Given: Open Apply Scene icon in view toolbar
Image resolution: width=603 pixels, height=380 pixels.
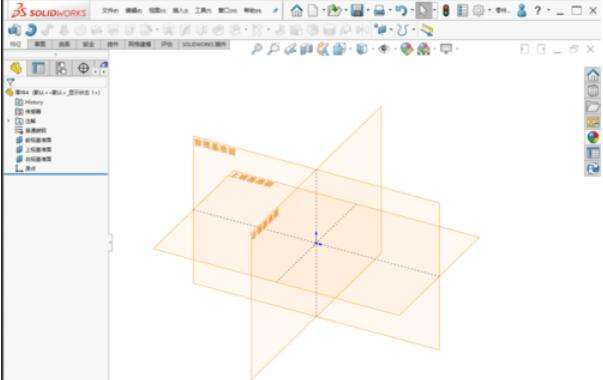Looking at the screenshot, I should pos(423,49).
